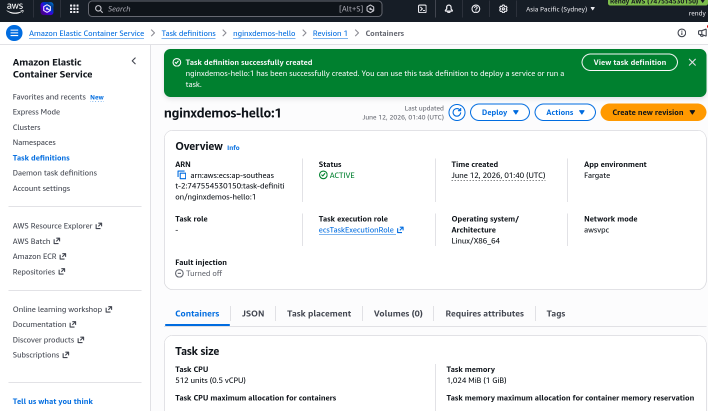Image resolution: width=708 pixels, height=411 pixels.
Task: Click Tell us what you think
Action: coord(52,401)
